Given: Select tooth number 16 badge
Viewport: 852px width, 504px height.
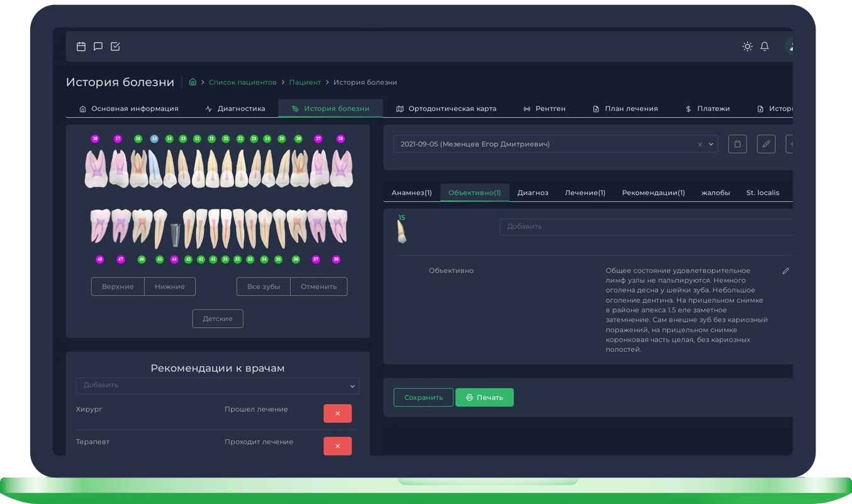Looking at the screenshot, I should pos(138,138).
